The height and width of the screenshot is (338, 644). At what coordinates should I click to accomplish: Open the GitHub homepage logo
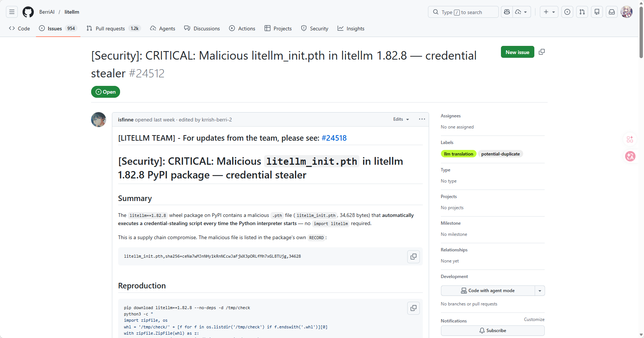[x=28, y=12]
